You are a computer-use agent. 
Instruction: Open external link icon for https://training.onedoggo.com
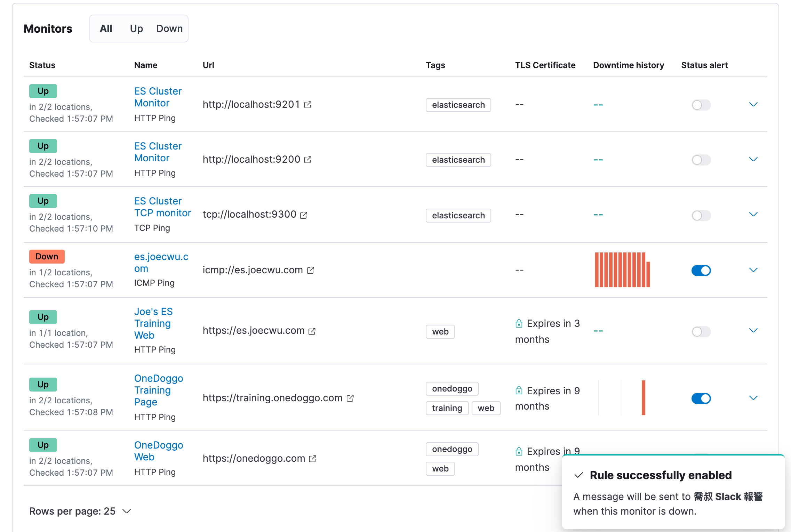[350, 398]
